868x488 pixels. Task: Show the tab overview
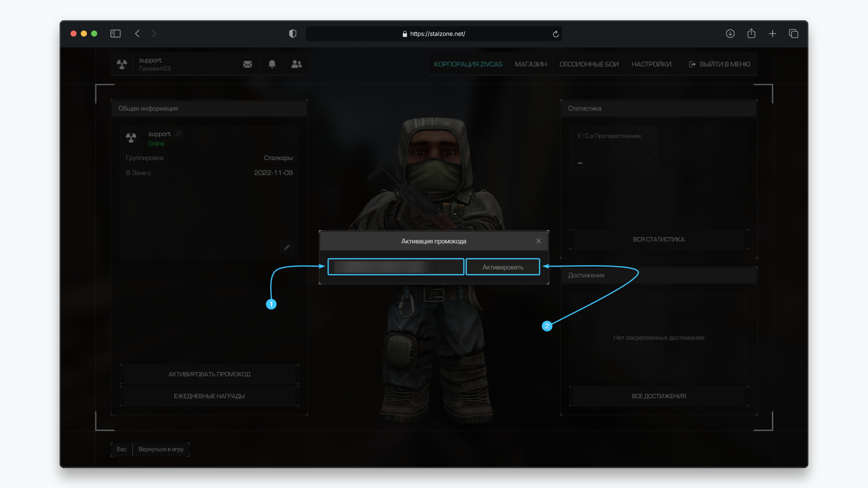[x=793, y=34]
